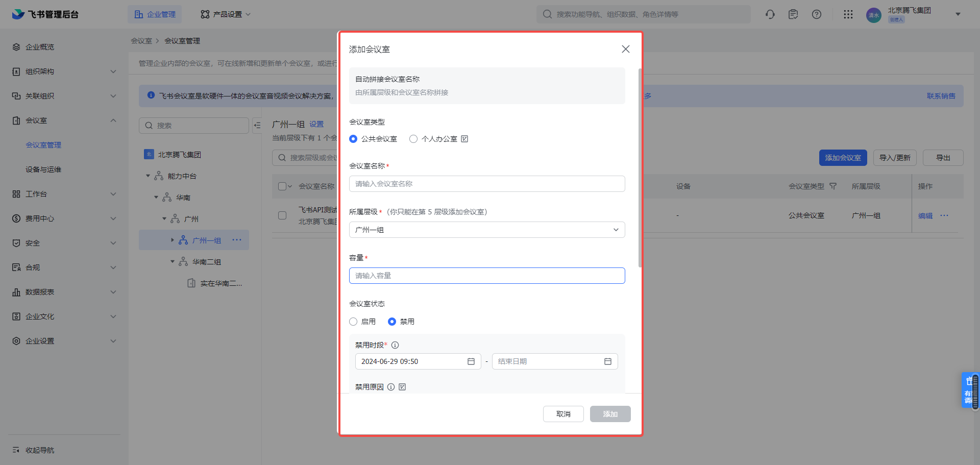This screenshot has height=465, width=980.
Task: Click the 取消 button
Action: click(x=563, y=414)
